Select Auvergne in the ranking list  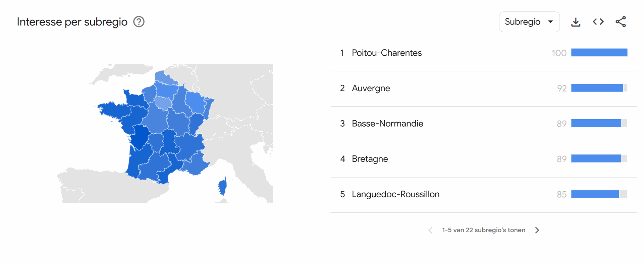tap(484, 88)
